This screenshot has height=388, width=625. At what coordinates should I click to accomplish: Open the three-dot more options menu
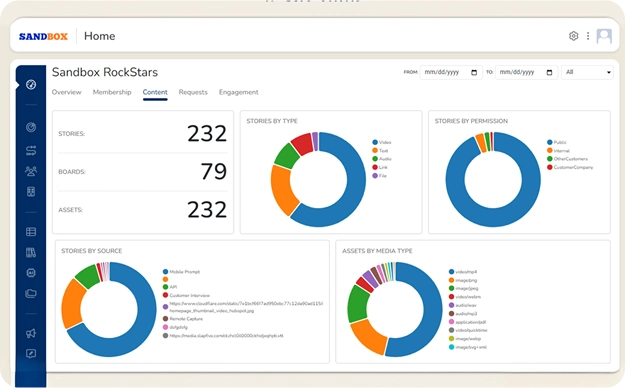pyautogui.click(x=588, y=36)
